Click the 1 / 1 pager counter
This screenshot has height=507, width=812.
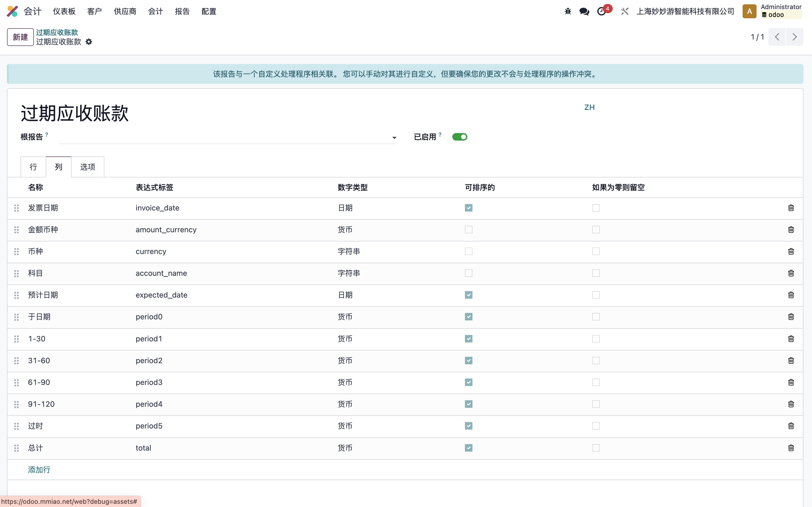[757, 37]
